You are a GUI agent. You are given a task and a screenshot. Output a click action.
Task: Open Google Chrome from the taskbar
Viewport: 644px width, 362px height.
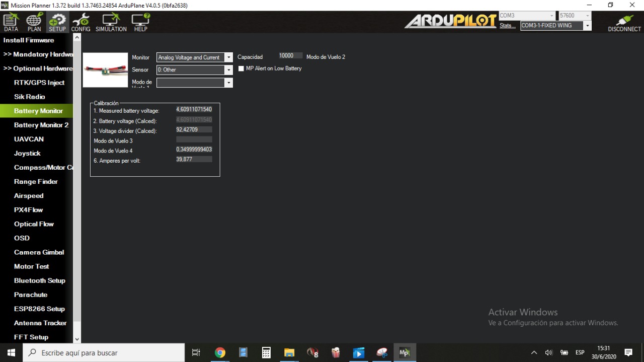(220, 353)
